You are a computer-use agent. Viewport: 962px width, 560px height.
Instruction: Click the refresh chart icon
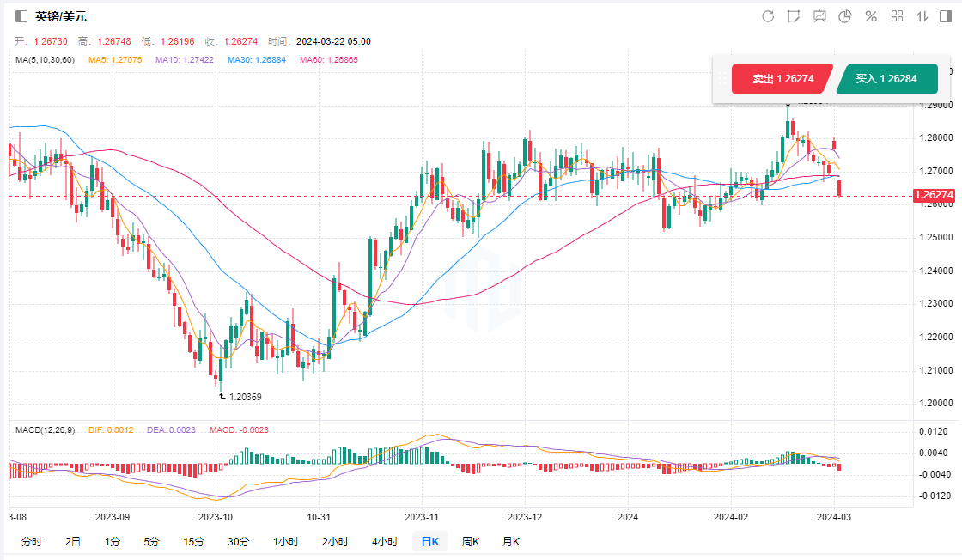pyautogui.click(x=768, y=16)
